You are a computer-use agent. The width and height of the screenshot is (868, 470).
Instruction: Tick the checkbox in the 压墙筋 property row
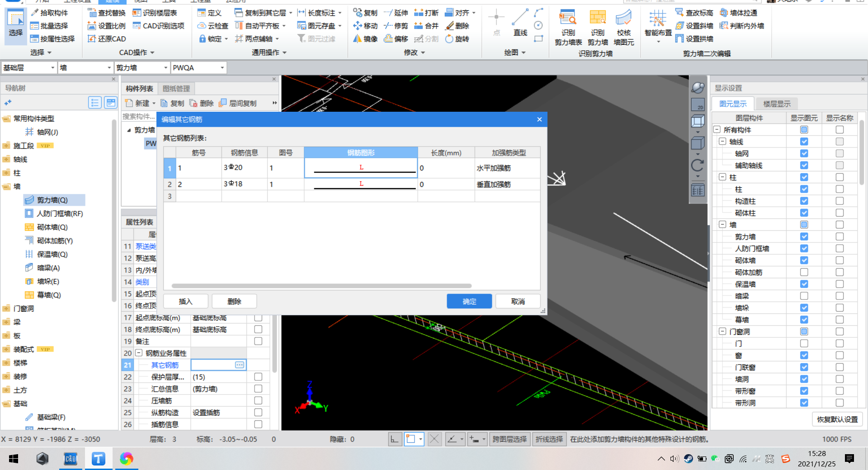point(258,400)
